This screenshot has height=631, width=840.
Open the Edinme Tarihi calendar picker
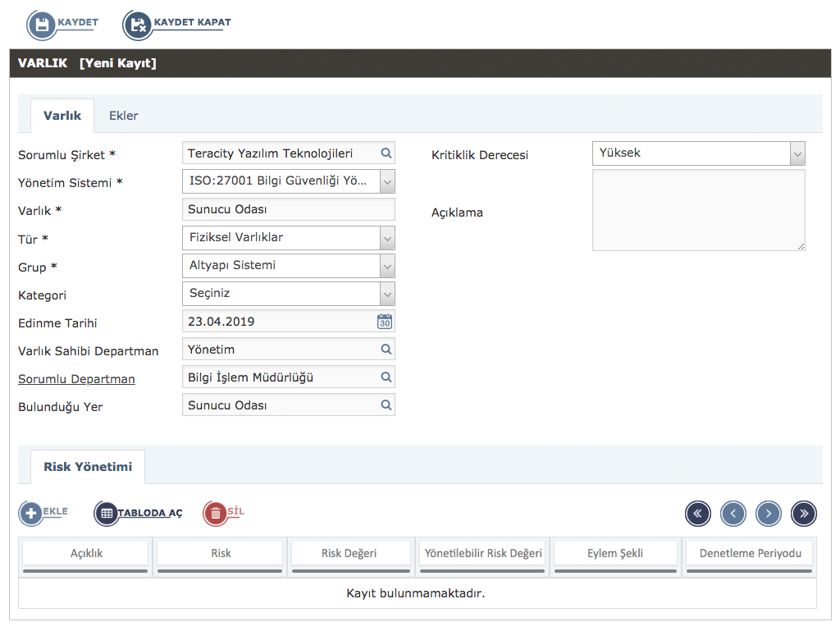click(x=385, y=322)
